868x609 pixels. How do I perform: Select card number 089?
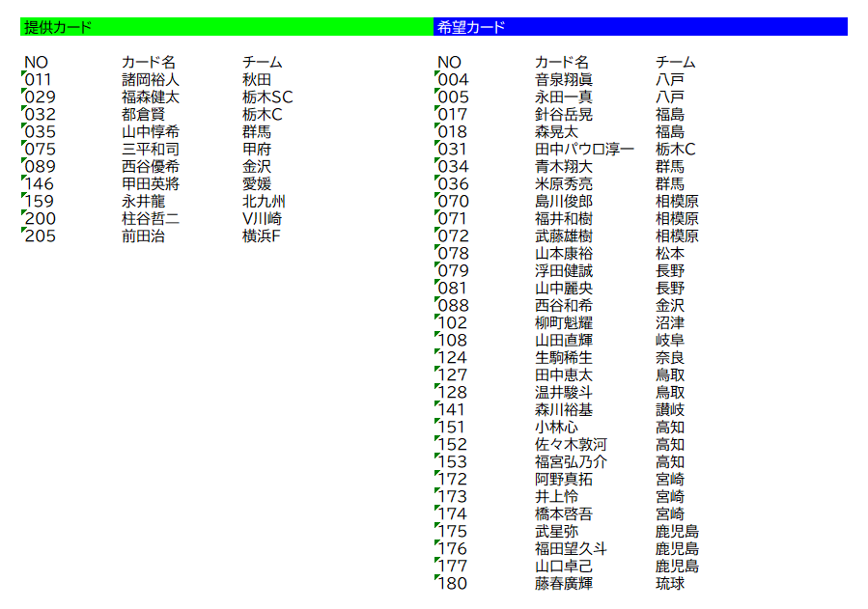(40, 167)
